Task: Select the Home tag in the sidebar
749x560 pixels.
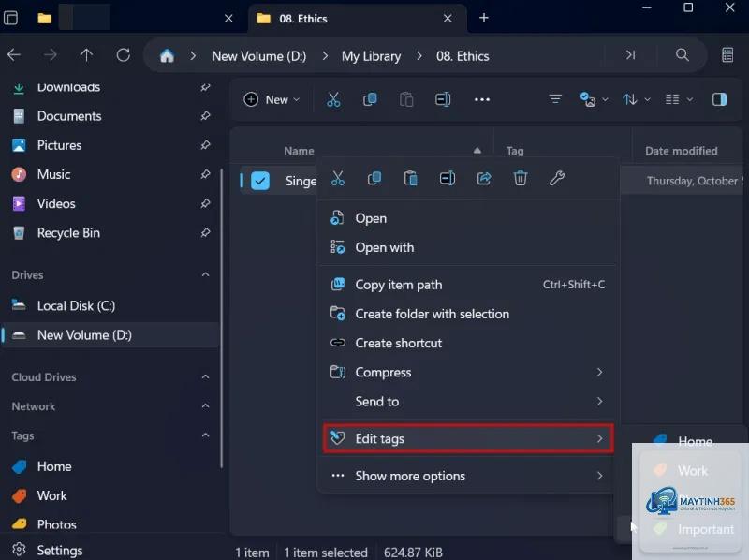Action: click(x=110, y=466)
